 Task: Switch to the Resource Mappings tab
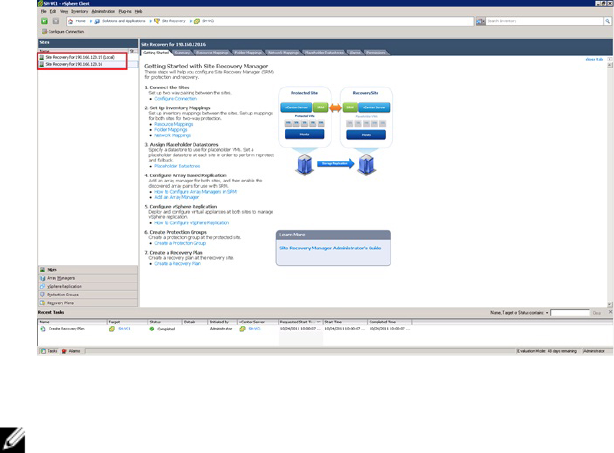(x=212, y=52)
